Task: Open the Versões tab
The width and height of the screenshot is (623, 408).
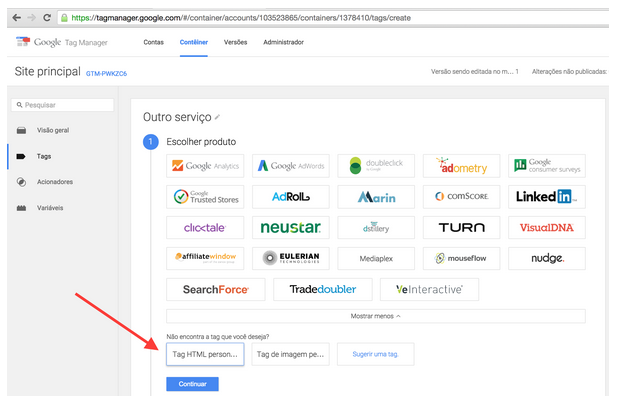Action: [235, 42]
